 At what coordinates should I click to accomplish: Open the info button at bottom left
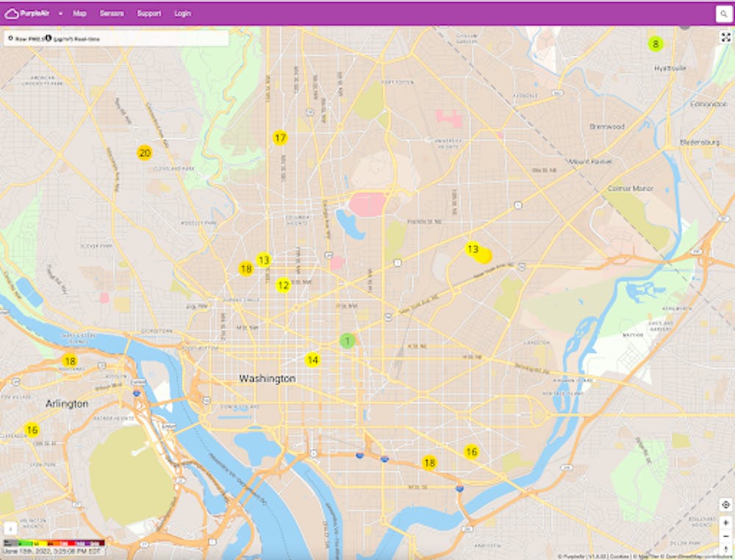click(11, 528)
